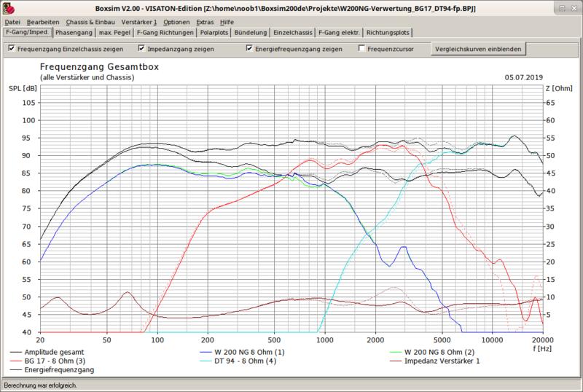Open the F-Gang Richtungen tab

[165, 33]
